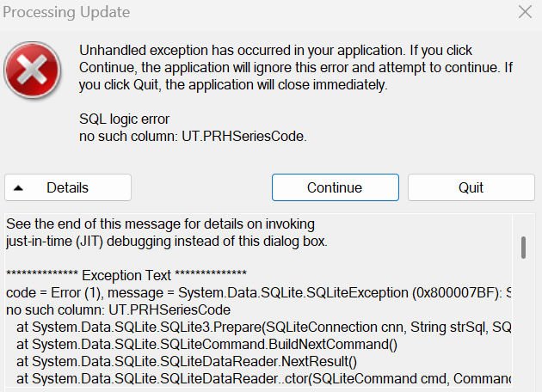542x392 pixels.
Task: Click the scrollbar track below the thumb
Action: [x=523, y=327]
